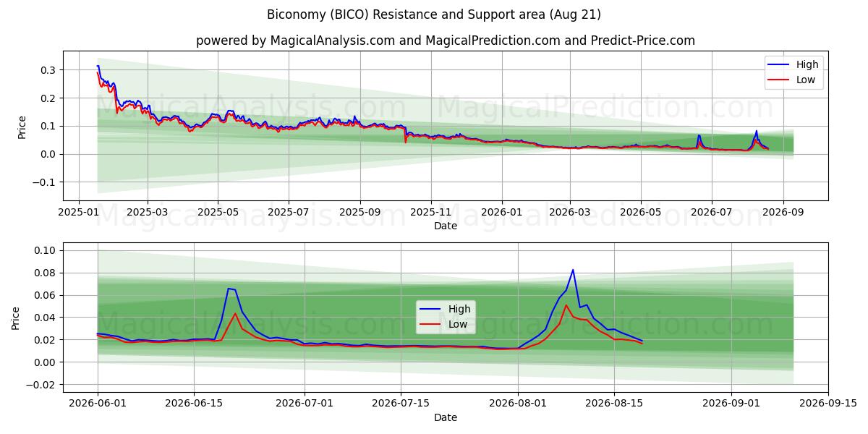This screenshot has width=868, height=434.
Task: Click the '2026-09-15' tick label
Action: (x=827, y=404)
